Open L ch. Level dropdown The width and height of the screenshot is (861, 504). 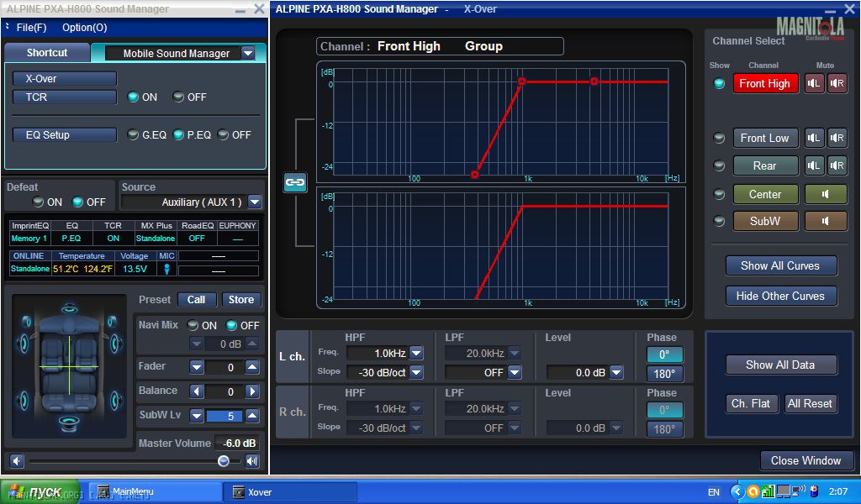[x=616, y=372]
